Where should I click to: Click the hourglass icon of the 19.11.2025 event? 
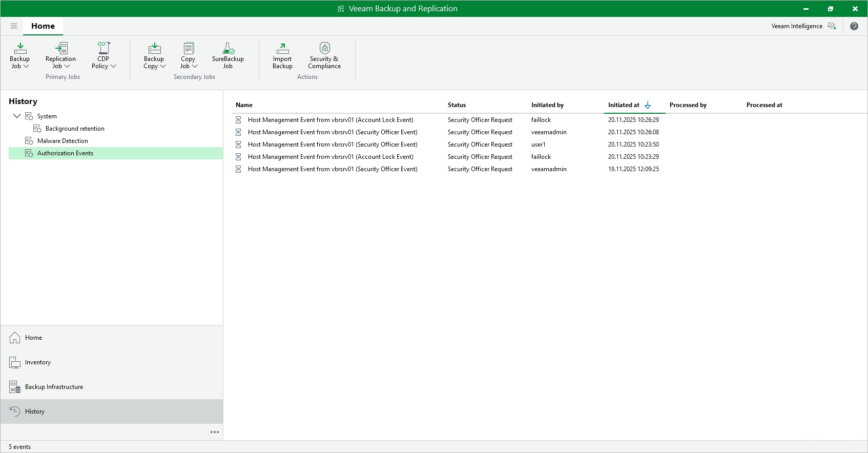point(238,169)
